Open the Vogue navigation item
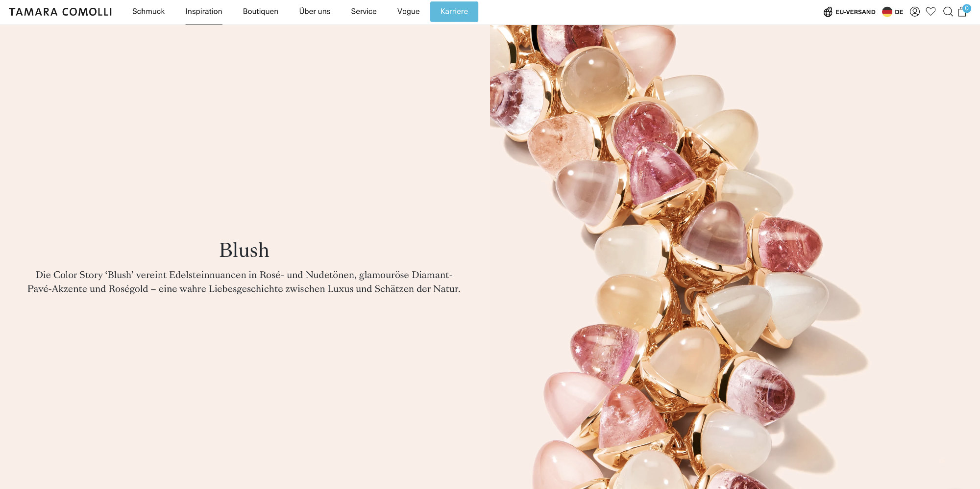This screenshot has height=489, width=980. (x=408, y=11)
